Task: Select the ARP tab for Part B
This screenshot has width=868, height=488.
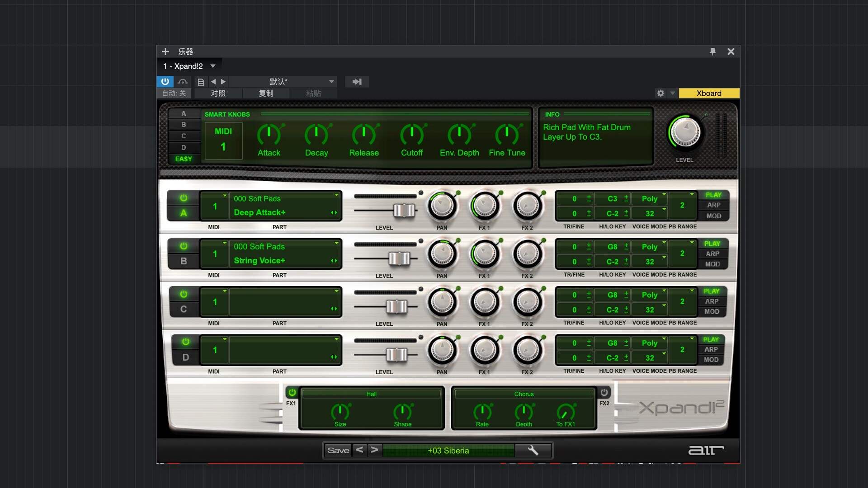Action: [712, 254]
